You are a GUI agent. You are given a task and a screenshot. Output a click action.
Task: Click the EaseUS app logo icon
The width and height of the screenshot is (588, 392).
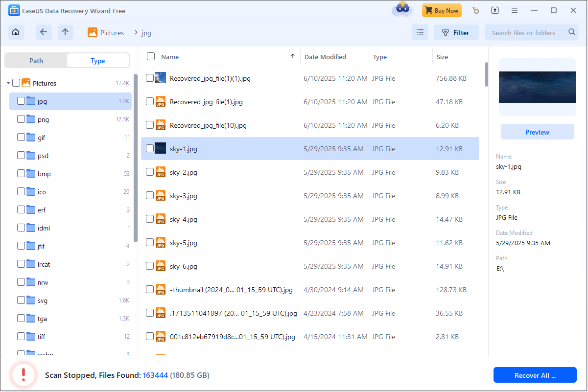pyautogui.click(x=14, y=11)
